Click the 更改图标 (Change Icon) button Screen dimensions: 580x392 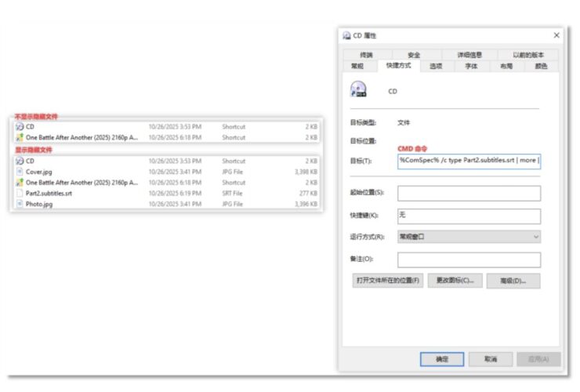(455, 281)
